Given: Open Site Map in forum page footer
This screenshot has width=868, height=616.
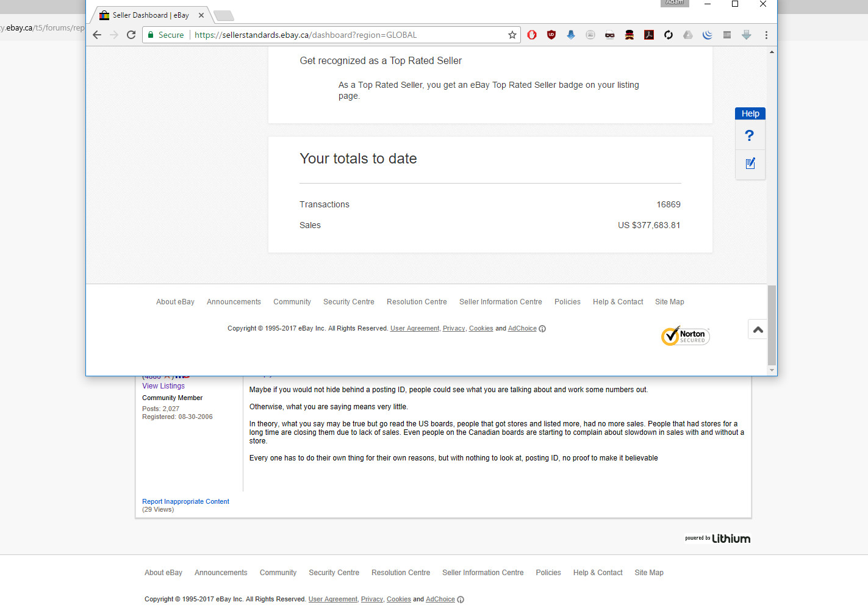Looking at the screenshot, I should 649,573.
